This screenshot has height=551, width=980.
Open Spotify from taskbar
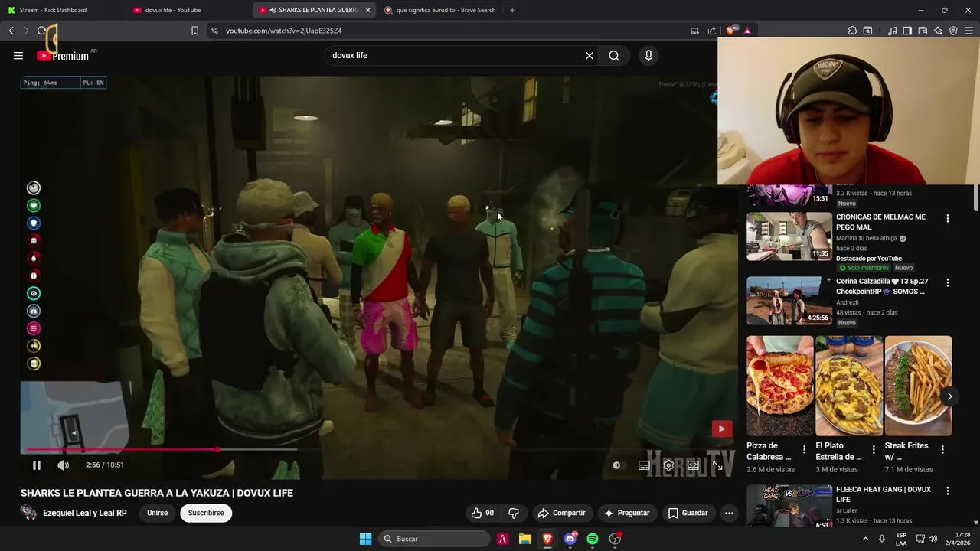click(593, 539)
